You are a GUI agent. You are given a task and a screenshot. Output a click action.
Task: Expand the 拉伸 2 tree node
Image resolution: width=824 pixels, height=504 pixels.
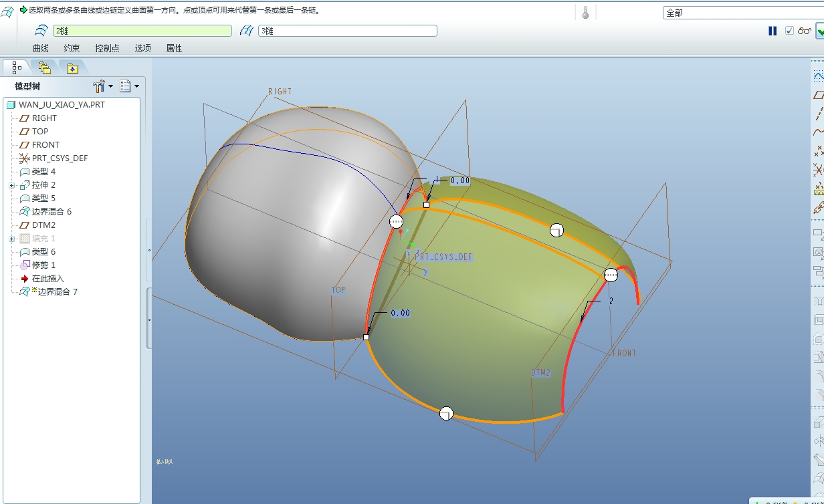(11, 185)
